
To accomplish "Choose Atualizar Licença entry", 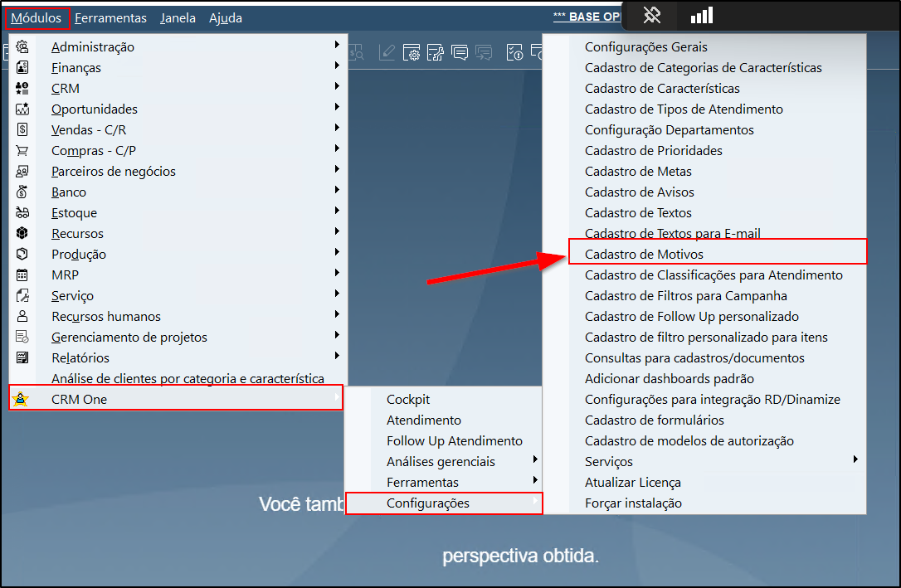I will coord(632,483).
